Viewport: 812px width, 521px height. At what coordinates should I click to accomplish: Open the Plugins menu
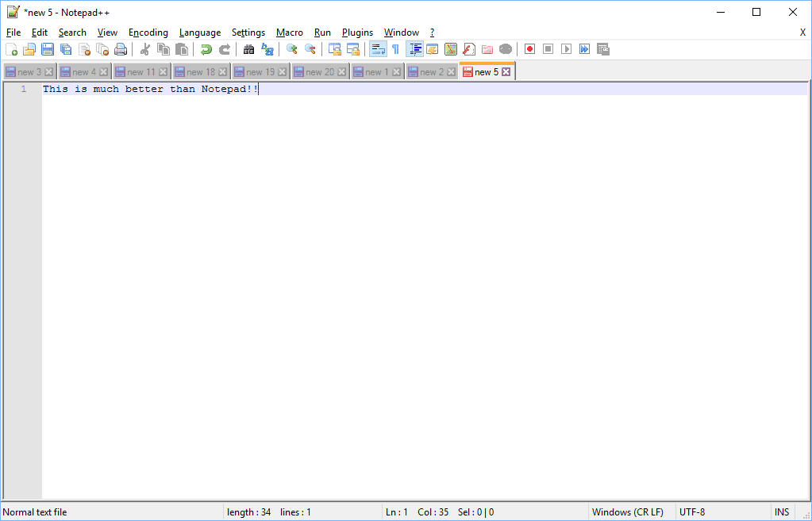click(357, 33)
